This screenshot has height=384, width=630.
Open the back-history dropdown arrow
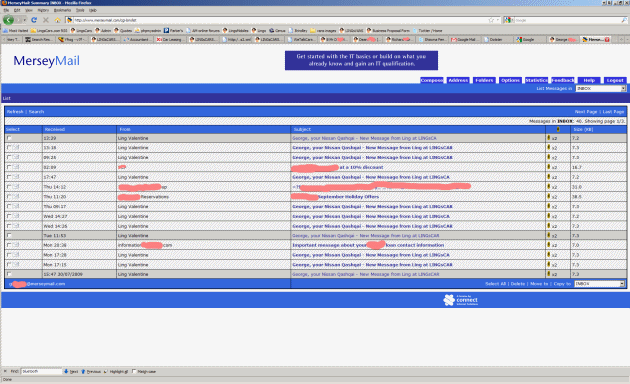[25, 20]
